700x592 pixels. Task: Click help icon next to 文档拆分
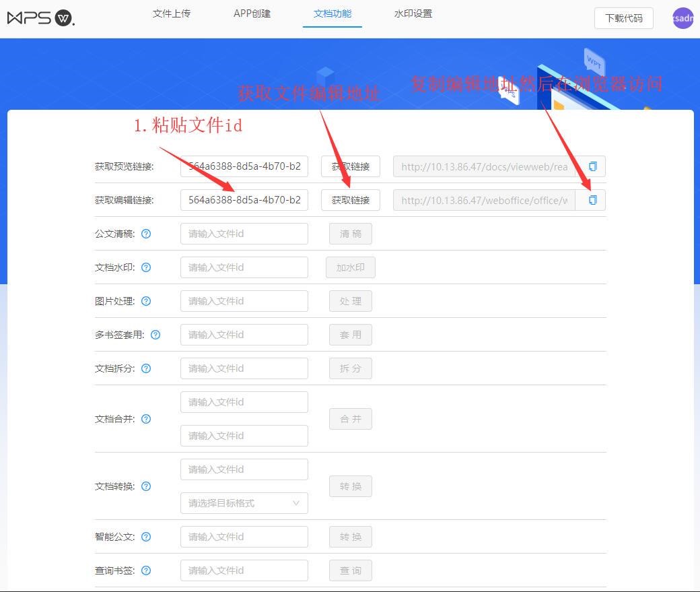(146, 368)
